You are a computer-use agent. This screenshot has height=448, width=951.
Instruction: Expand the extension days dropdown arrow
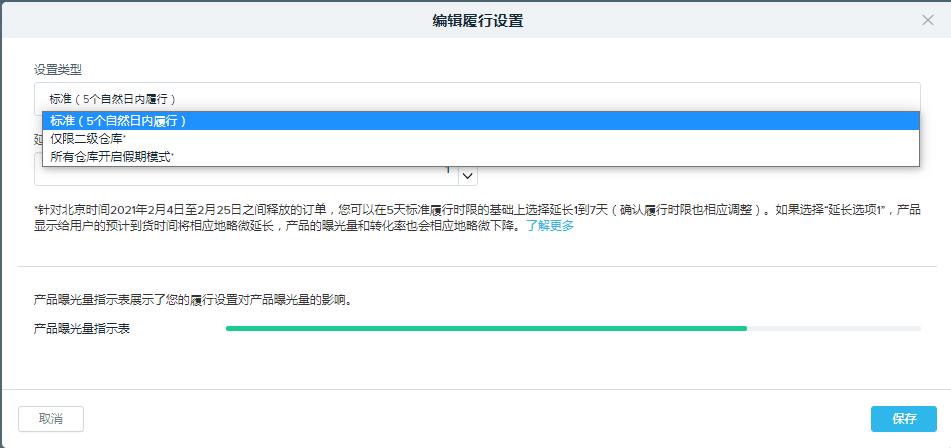coord(468,175)
